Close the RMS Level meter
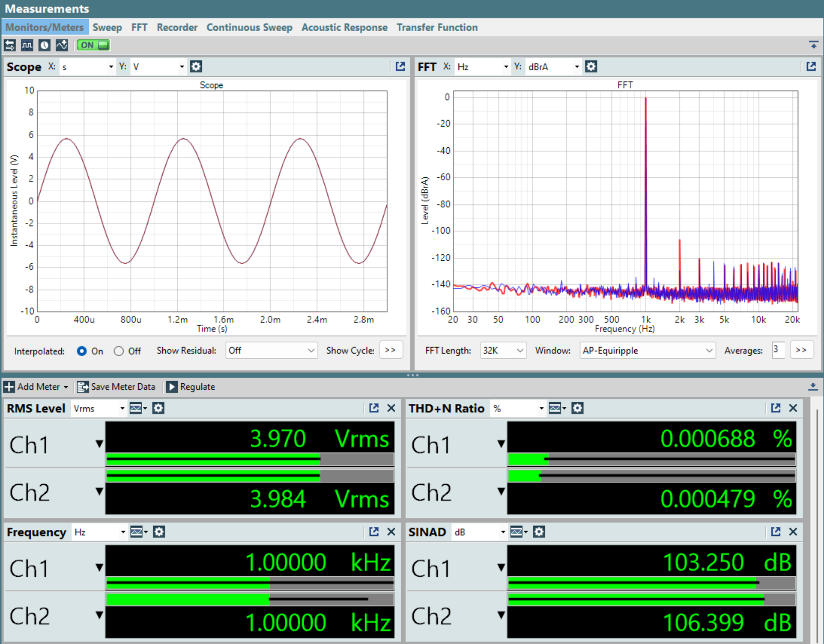Image resolution: width=824 pixels, height=644 pixels. (x=391, y=408)
